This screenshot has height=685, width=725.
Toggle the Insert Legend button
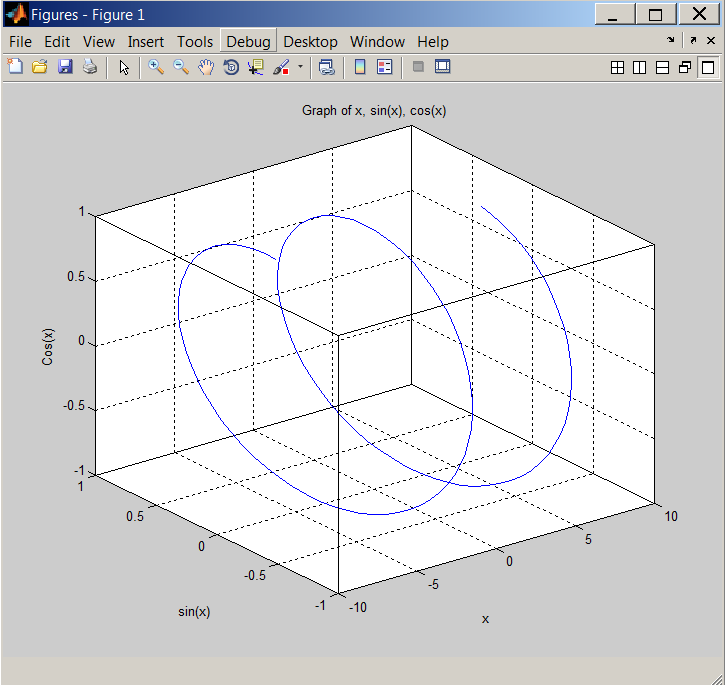385,67
